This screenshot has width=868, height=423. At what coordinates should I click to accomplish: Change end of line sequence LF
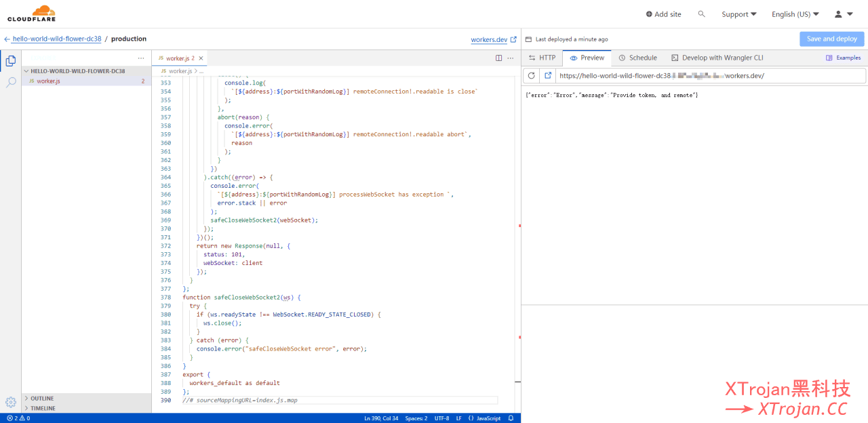tap(459, 418)
